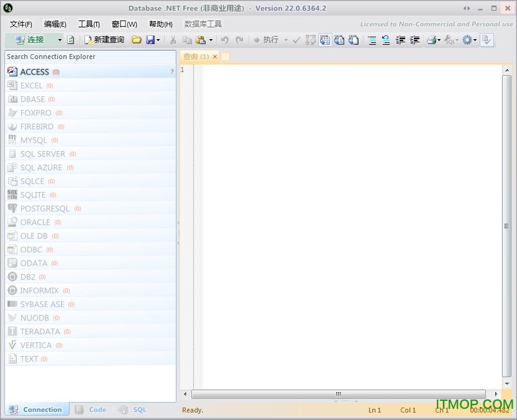Click the redo arrow icon
This screenshot has width=517, height=420.
240,40
